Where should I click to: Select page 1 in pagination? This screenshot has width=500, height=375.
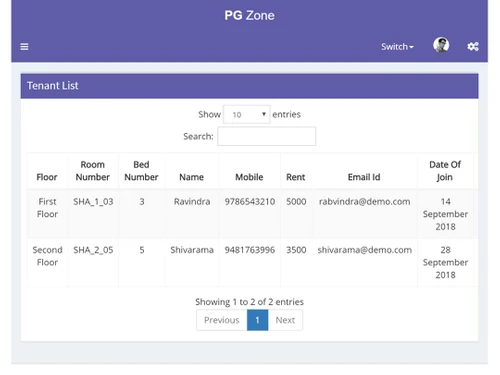(257, 320)
